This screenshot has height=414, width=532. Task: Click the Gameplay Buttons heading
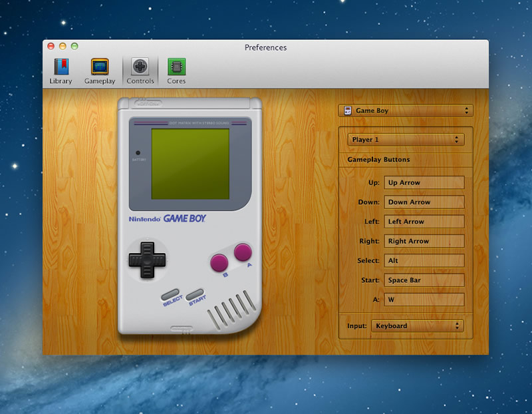pos(378,160)
